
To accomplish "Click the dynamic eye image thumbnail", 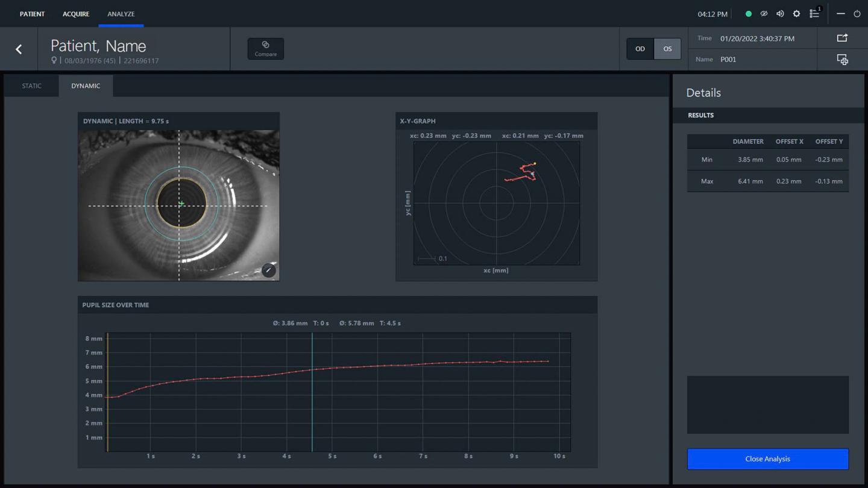I will tap(178, 205).
